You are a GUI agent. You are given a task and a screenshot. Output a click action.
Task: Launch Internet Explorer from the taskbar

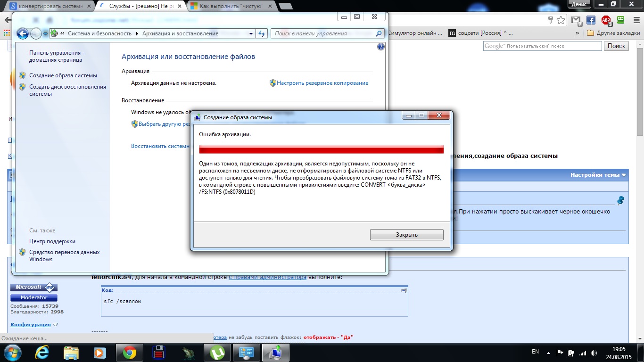41,352
